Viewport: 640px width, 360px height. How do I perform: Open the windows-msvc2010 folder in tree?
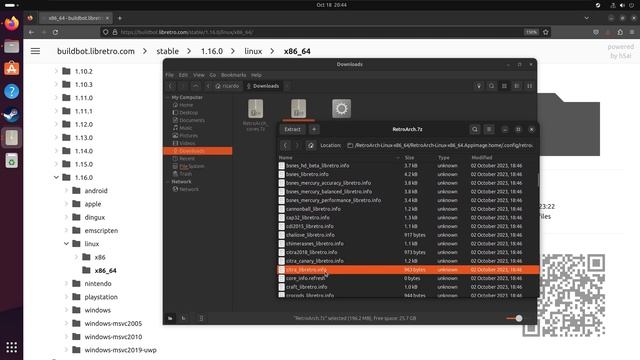click(x=113, y=337)
